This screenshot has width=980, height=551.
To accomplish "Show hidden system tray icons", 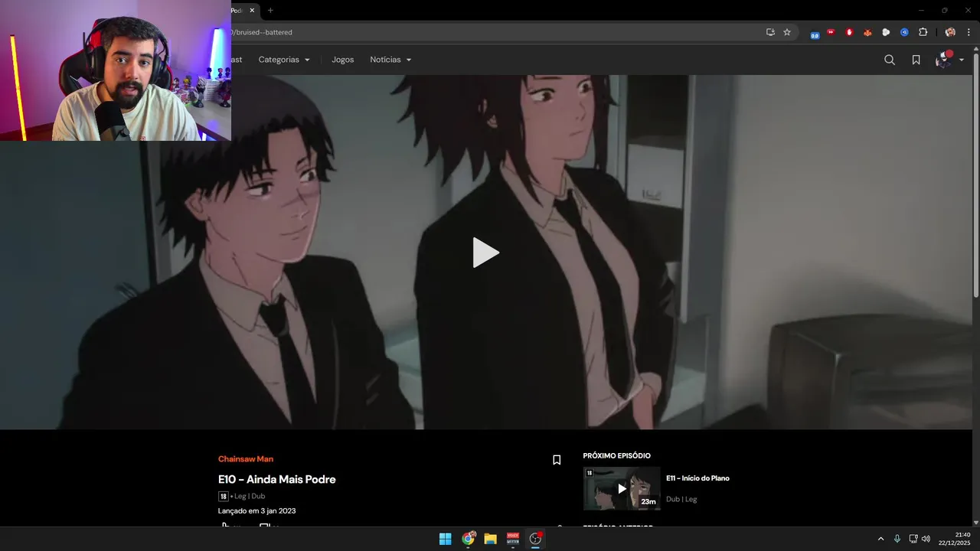I will point(880,539).
